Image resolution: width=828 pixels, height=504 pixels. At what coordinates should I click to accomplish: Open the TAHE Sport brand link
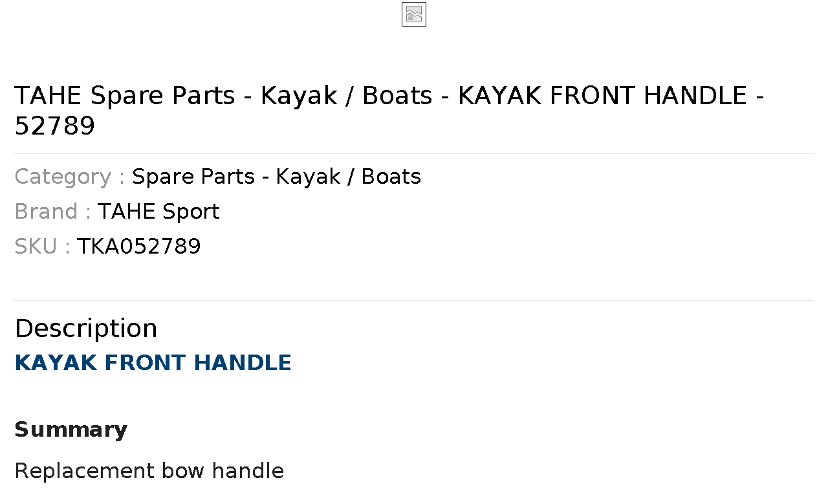pos(158,212)
